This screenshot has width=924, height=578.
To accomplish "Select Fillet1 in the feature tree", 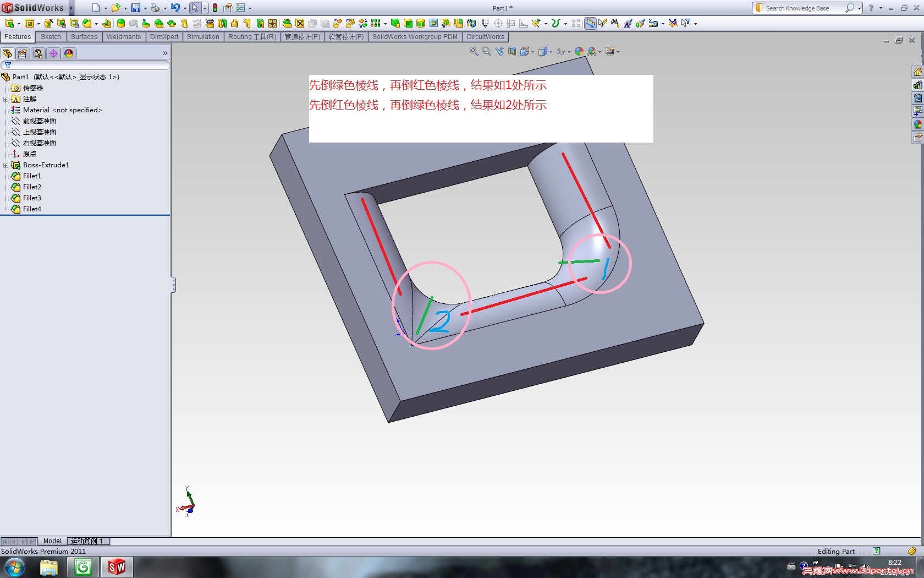I will click(32, 176).
